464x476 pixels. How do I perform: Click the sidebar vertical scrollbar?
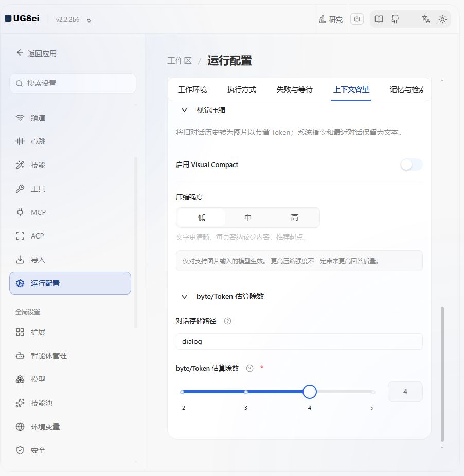click(x=136, y=242)
